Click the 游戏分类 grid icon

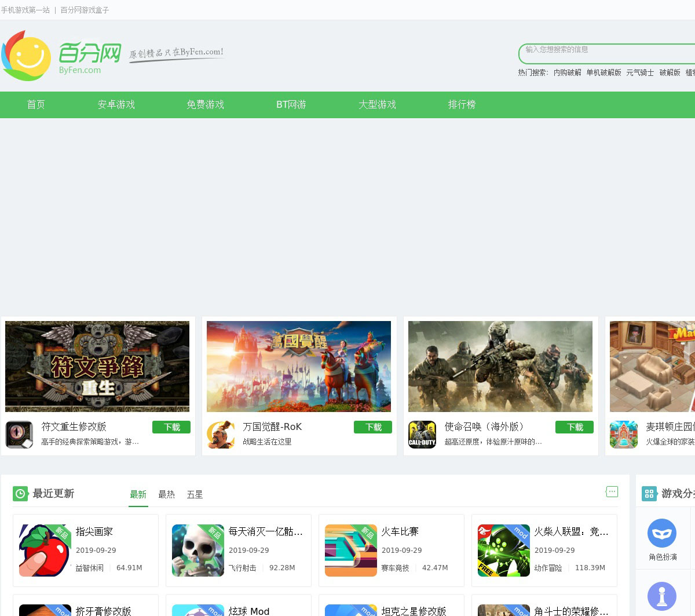click(649, 494)
